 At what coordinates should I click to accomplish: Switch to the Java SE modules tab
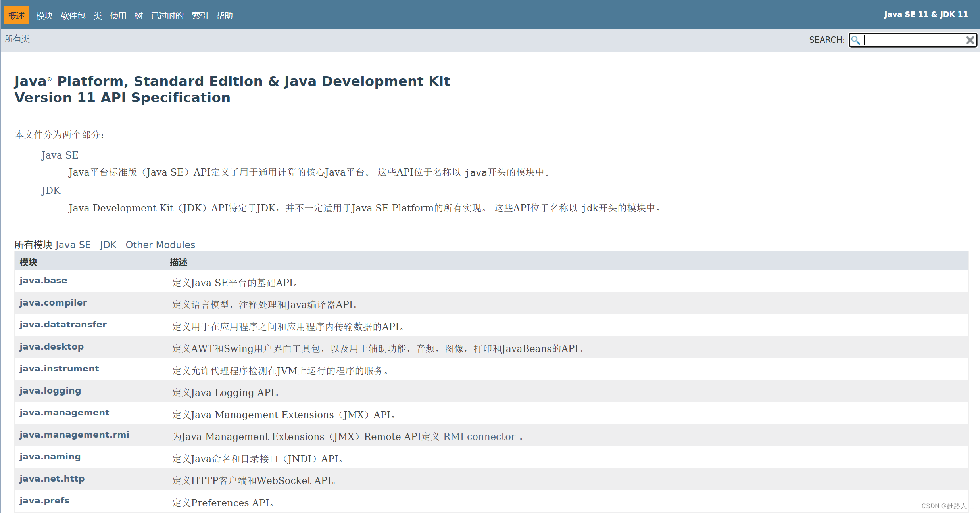73,245
